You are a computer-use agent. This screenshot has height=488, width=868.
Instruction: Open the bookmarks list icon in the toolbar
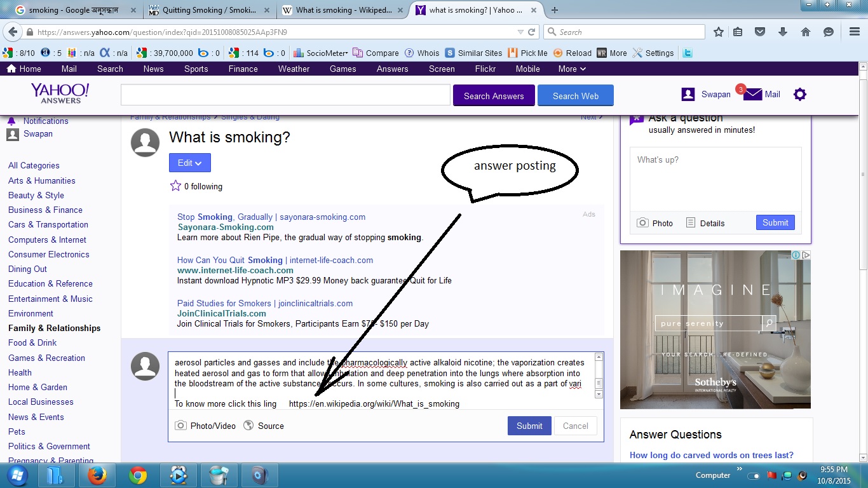[x=737, y=32]
